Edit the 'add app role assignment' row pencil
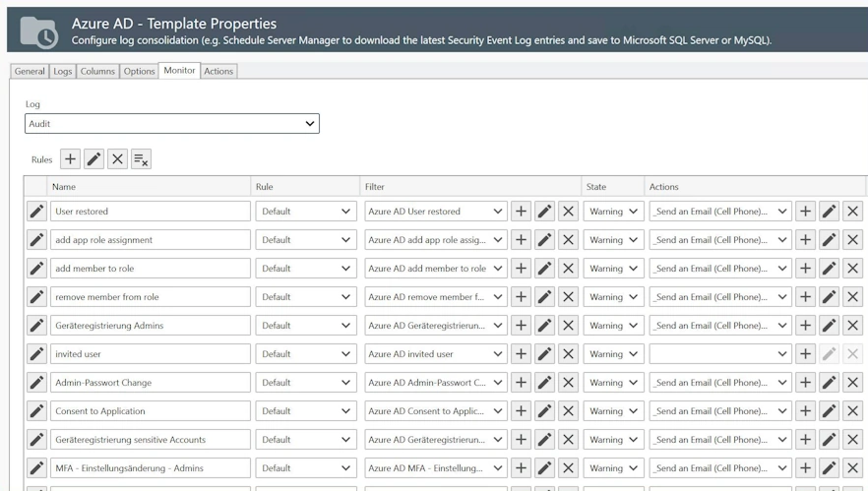Viewport: 868px width, 491px height. tap(36, 240)
